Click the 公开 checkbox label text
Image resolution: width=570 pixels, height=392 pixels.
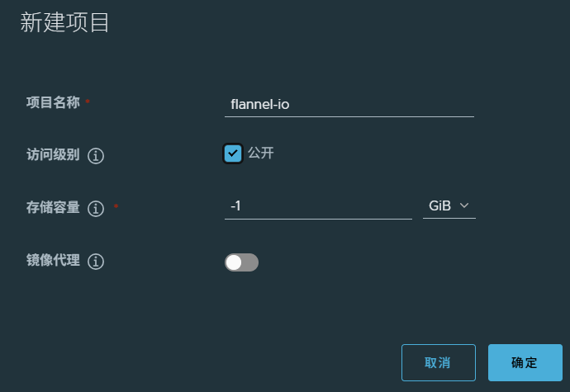pos(261,153)
